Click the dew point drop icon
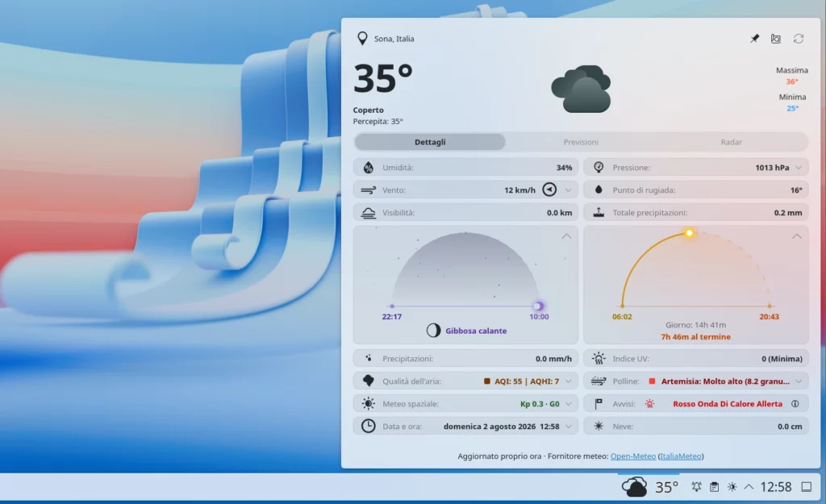This screenshot has height=504, width=826. pyautogui.click(x=599, y=190)
